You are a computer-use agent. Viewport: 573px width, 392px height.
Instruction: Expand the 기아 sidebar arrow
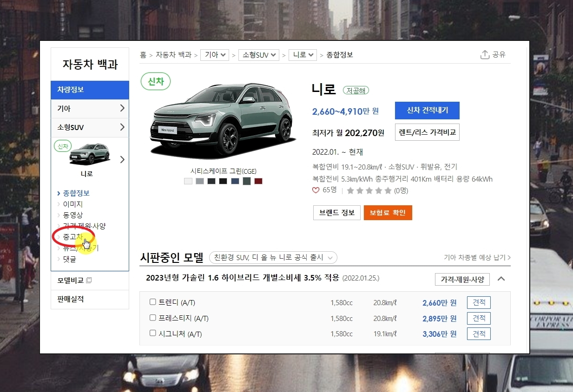122,108
